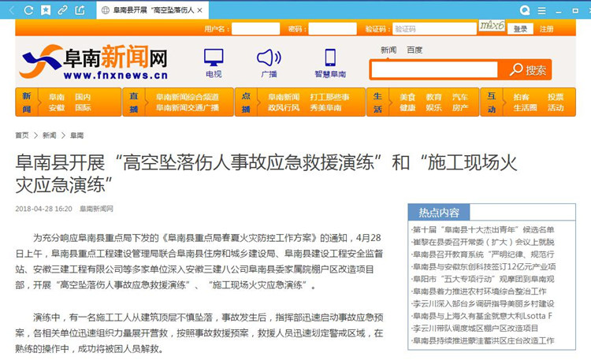
Task: Click the 阜南新闻网 site logo
Action: coord(95,61)
